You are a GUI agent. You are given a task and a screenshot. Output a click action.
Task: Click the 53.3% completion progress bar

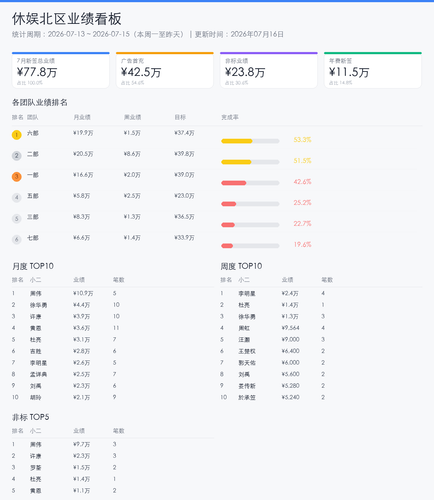250,141
